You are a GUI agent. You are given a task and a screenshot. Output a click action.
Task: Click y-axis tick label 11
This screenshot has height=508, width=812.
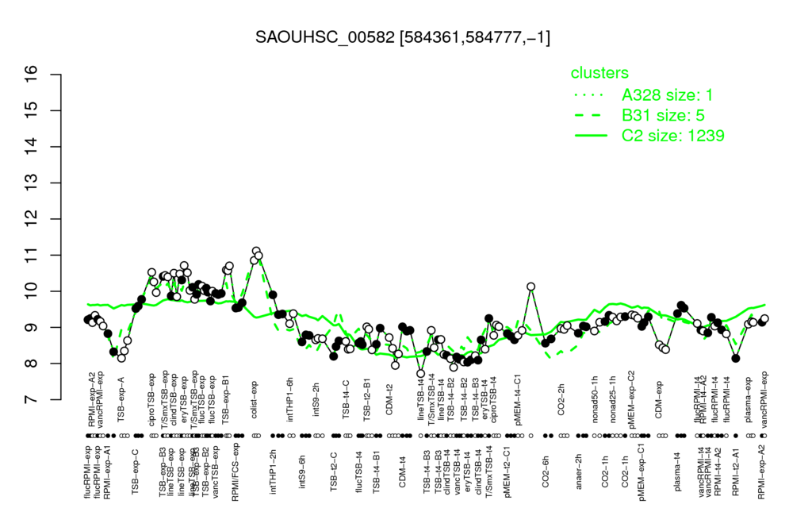(32, 255)
